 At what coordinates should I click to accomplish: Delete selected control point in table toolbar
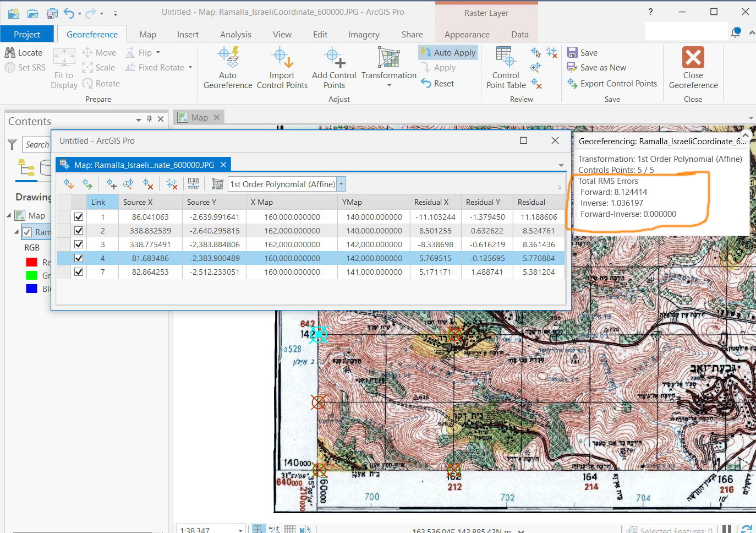[147, 183]
